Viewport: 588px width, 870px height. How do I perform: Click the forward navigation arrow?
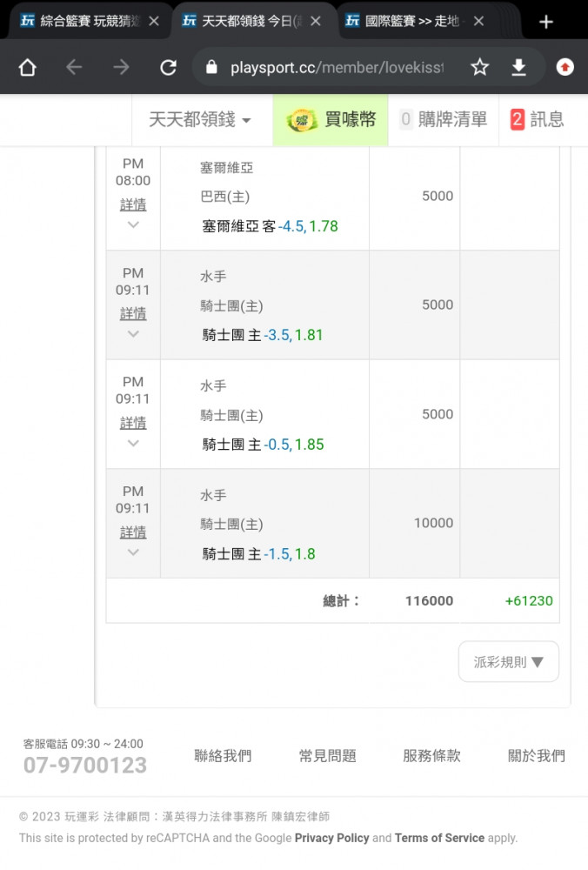121,68
